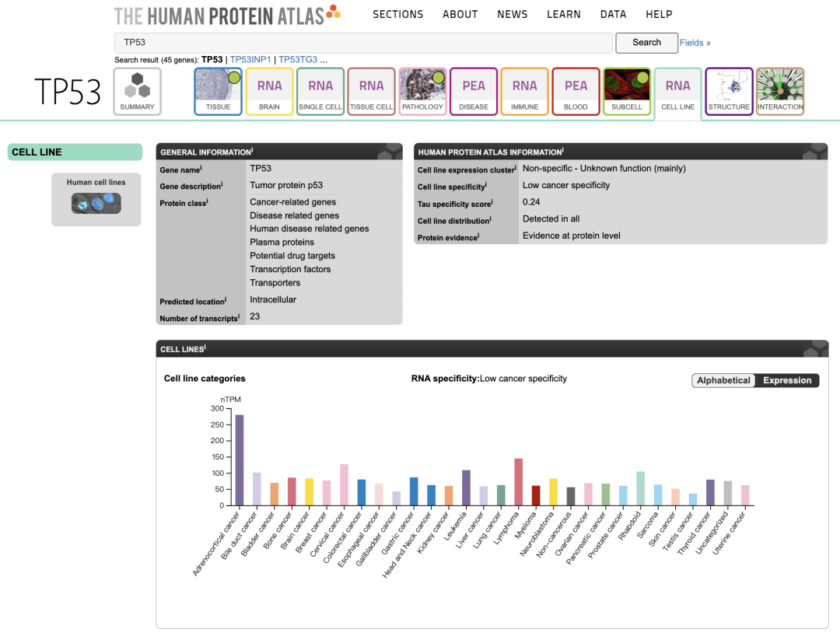Click 'Detected in all' distribution value
Viewport: 840px width, 636px height.
pyautogui.click(x=551, y=218)
